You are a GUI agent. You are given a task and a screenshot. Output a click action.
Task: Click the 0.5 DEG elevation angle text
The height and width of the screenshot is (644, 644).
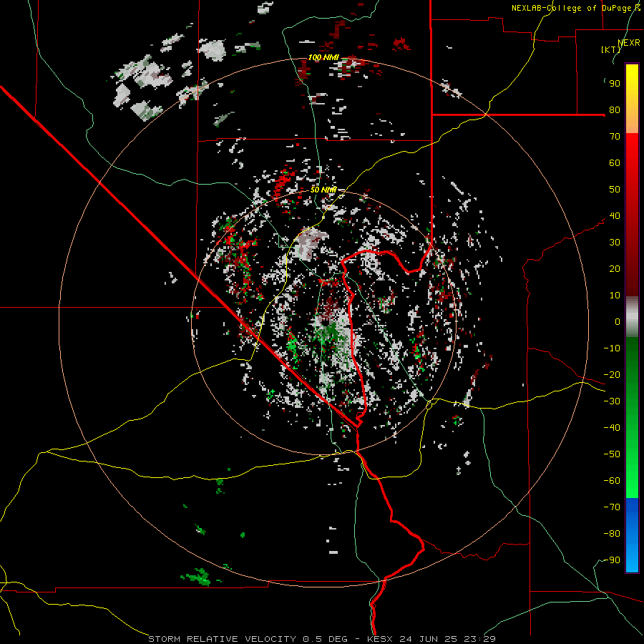tap(326, 639)
